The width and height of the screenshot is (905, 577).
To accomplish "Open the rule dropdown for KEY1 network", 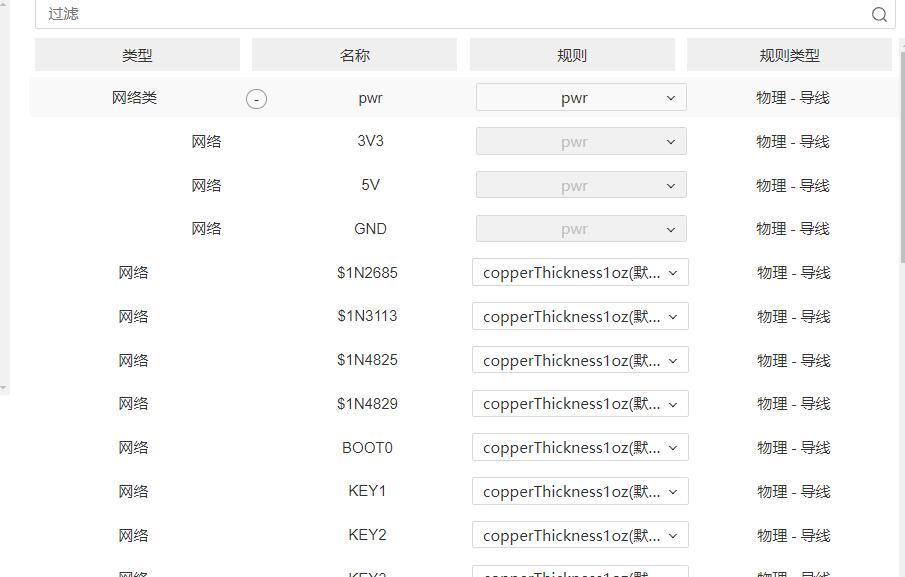I will coord(580,492).
